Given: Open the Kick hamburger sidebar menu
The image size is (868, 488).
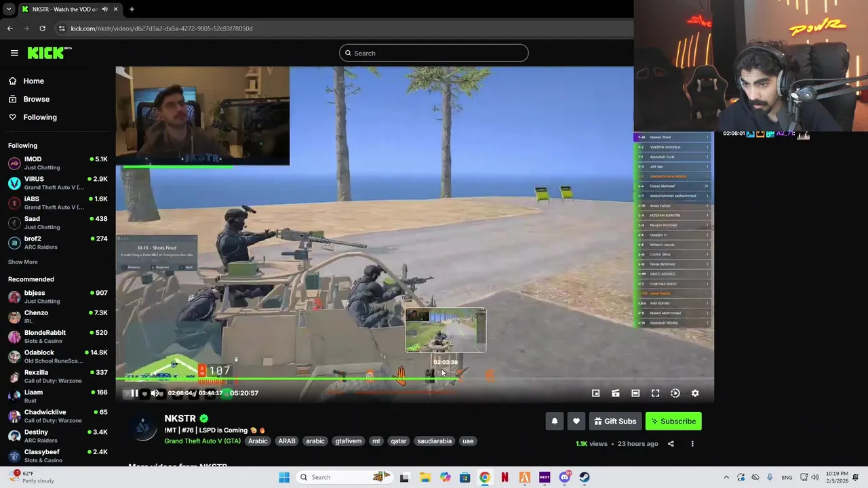Looking at the screenshot, I should 14,53.
